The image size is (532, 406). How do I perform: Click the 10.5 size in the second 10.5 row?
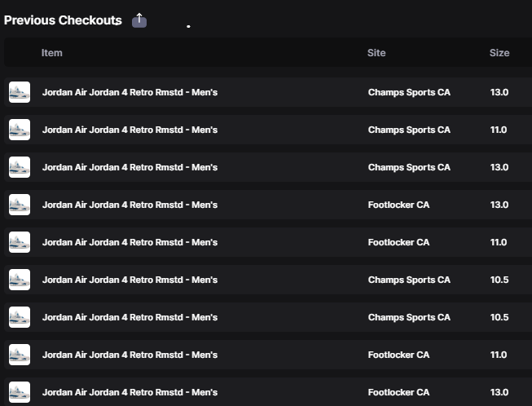pyautogui.click(x=499, y=317)
